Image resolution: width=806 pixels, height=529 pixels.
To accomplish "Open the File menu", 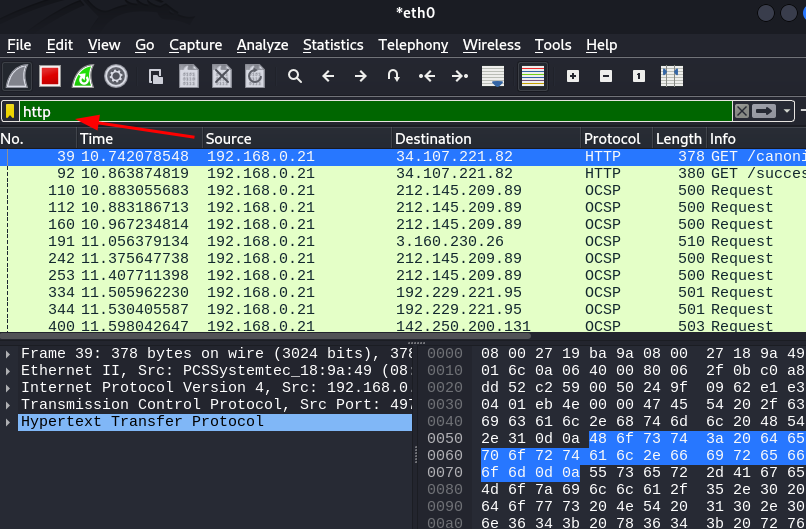I will click(19, 45).
